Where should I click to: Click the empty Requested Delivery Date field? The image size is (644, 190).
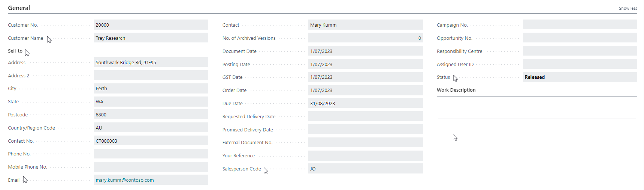[x=366, y=116]
